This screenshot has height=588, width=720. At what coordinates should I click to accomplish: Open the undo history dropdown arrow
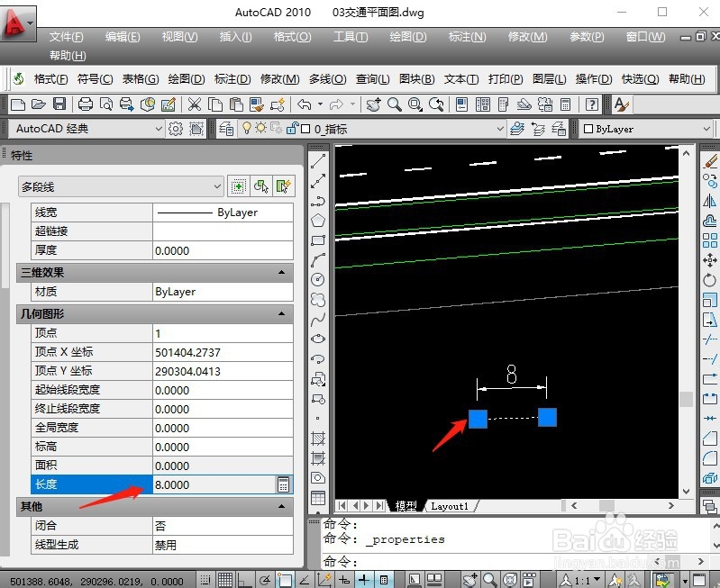(320, 104)
